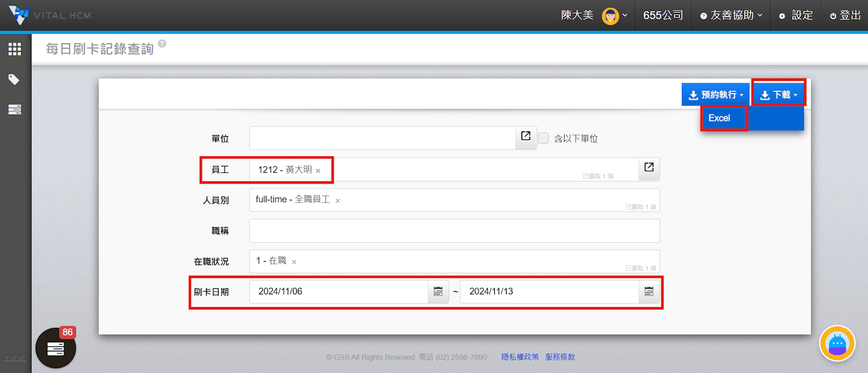The image size is (868, 373).
Task: Open the apps grid menu in sidebar
Action: tap(15, 49)
